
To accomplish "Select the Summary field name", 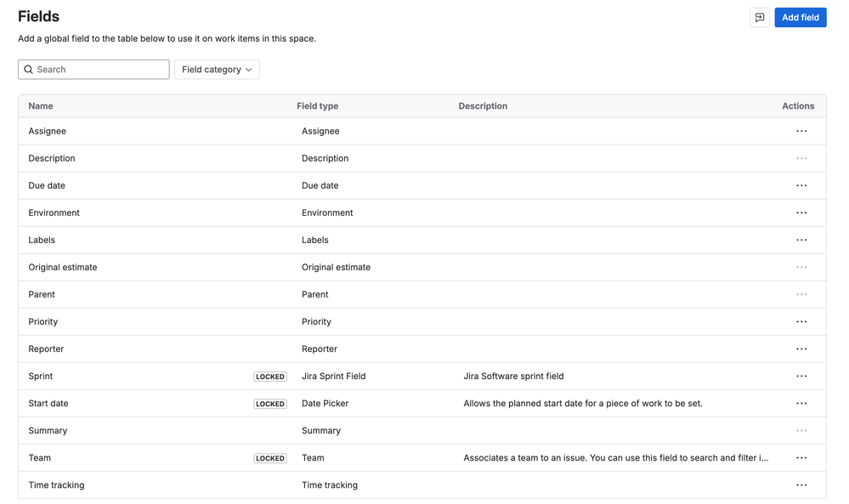I will point(48,430).
